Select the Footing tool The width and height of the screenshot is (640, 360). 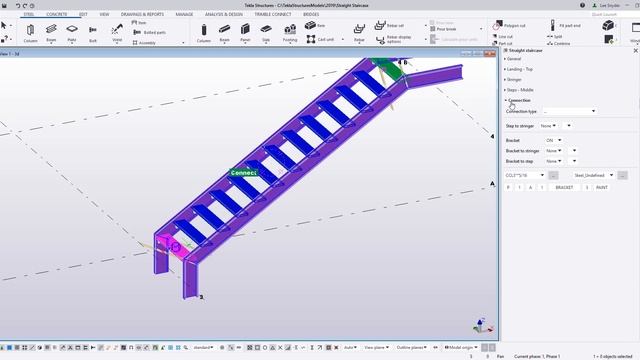click(290, 33)
